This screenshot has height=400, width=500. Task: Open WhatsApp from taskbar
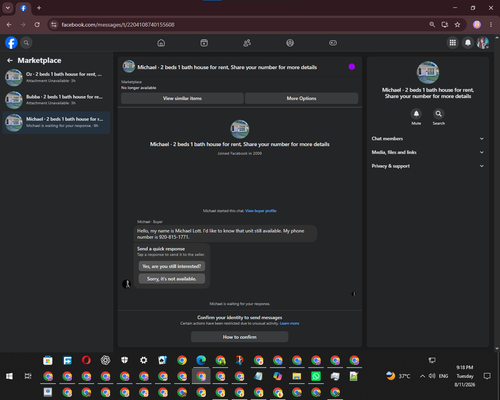click(x=316, y=376)
